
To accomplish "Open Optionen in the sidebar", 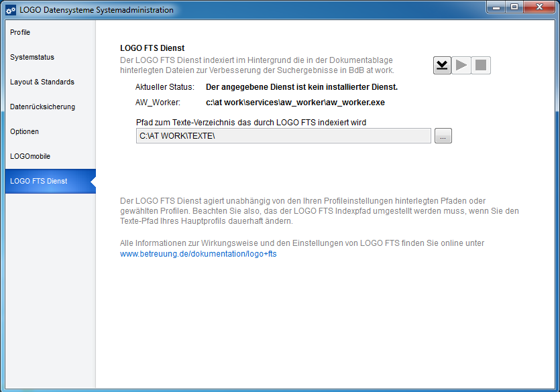I will [x=50, y=131].
